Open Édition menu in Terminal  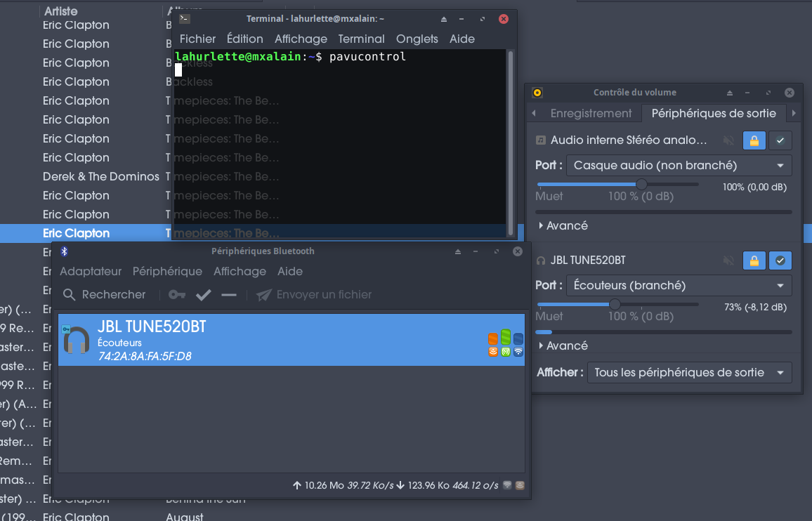[245, 39]
